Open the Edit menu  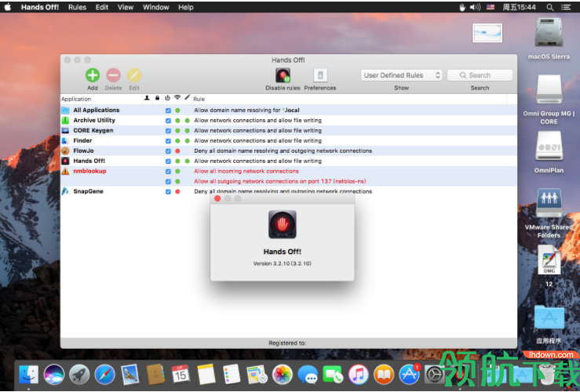(x=102, y=7)
